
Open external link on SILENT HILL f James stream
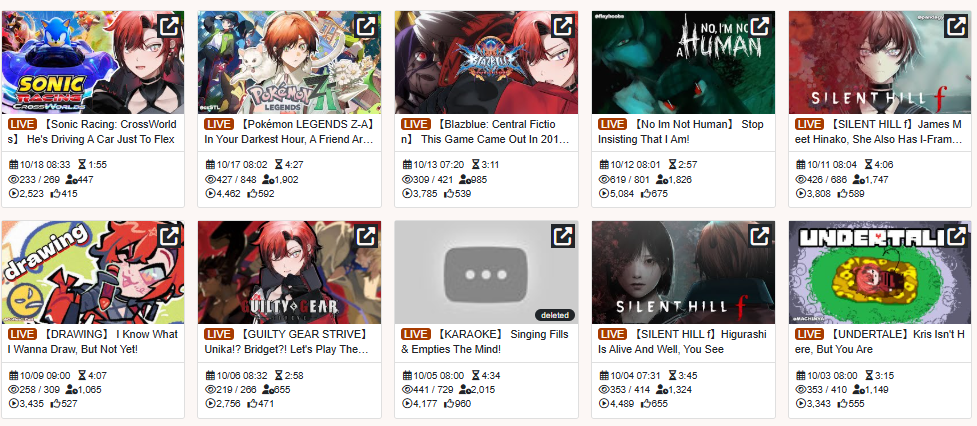coord(956,26)
